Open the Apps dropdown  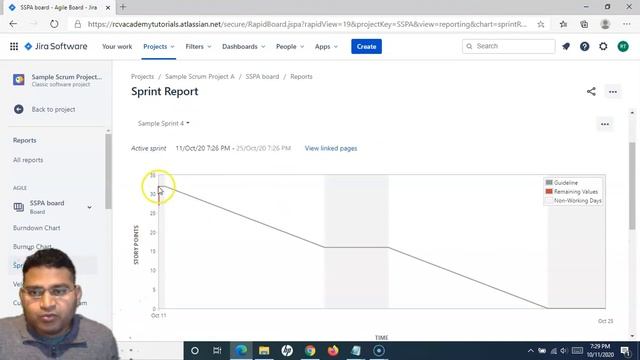(326, 47)
